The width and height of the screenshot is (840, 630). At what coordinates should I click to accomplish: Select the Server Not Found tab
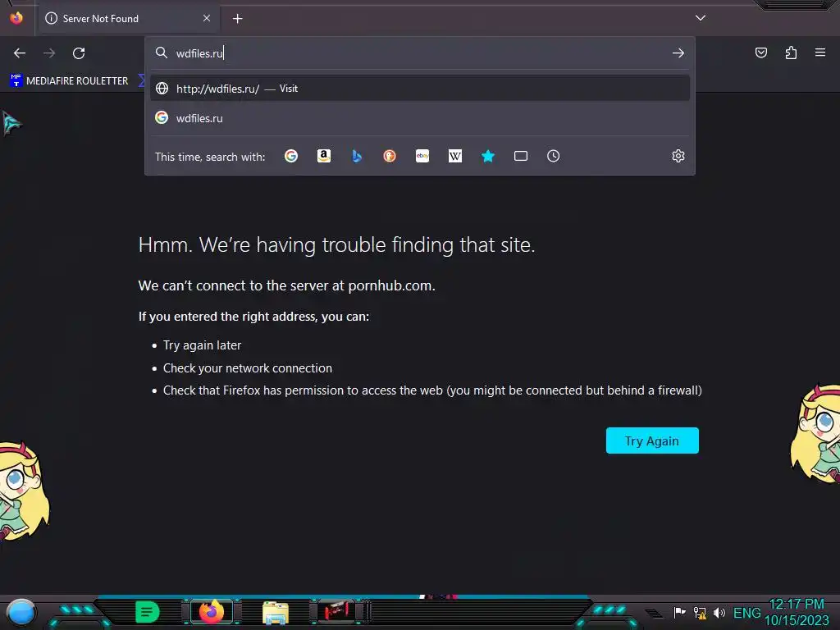pyautogui.click(x=129, y=19)
